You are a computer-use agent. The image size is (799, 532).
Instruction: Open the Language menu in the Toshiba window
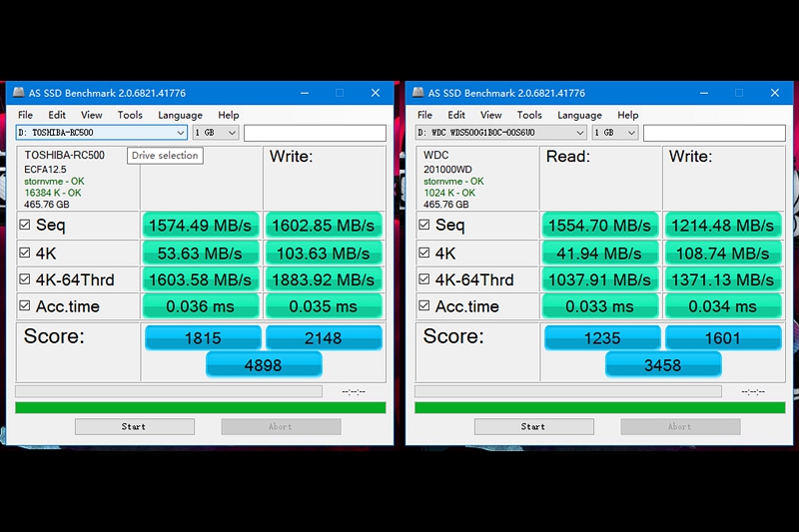tap(180, 115)
